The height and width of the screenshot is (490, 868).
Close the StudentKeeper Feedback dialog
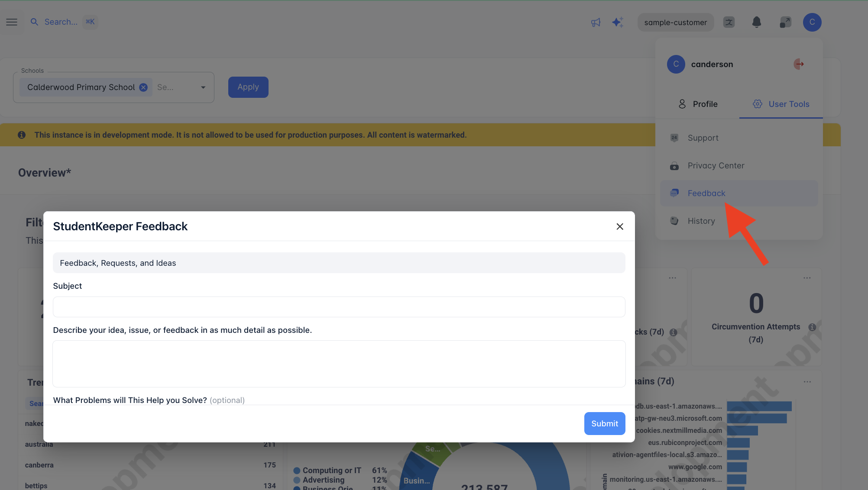click(620, 226)
